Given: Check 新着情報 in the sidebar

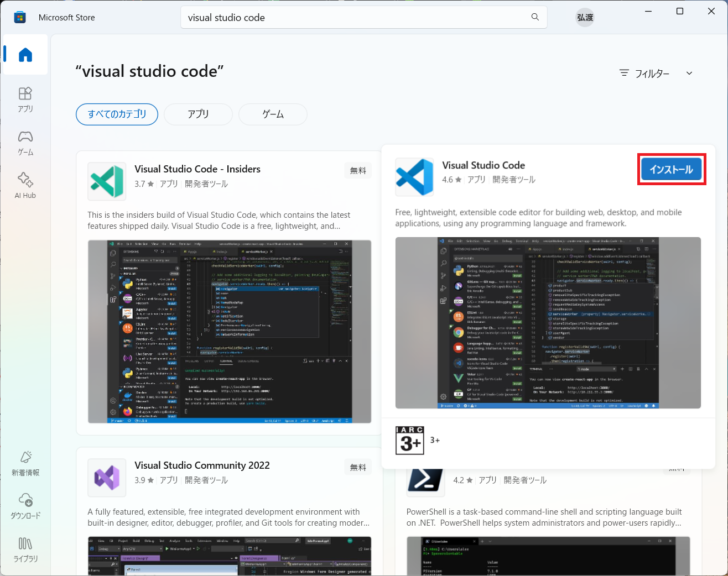Looking at the screenshot, I should 25,463.
